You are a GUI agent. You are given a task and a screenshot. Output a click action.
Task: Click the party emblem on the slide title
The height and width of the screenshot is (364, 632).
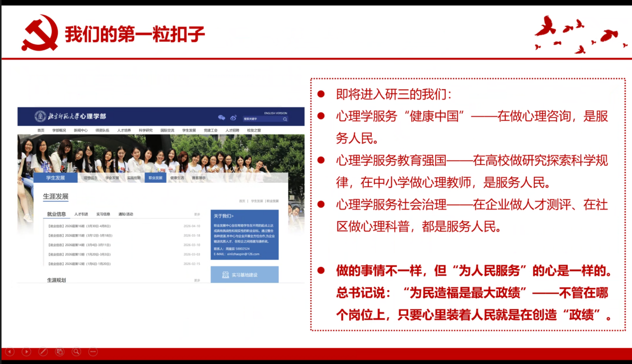point(39,33)
